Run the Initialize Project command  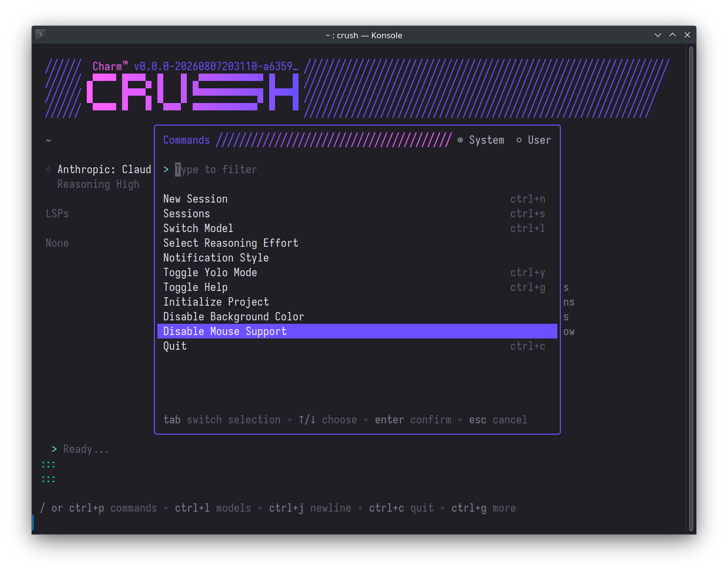click(x=357, y=302)
